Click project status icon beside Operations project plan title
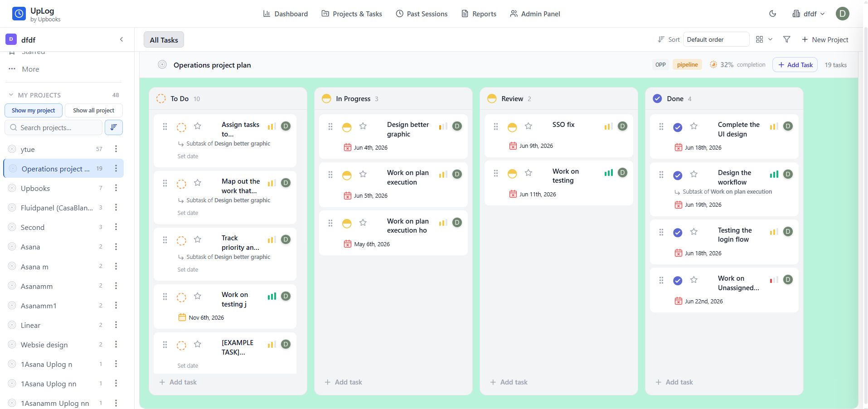Image resolution: width=868 pixels, height=409 pixels. (x=162, y=64)
